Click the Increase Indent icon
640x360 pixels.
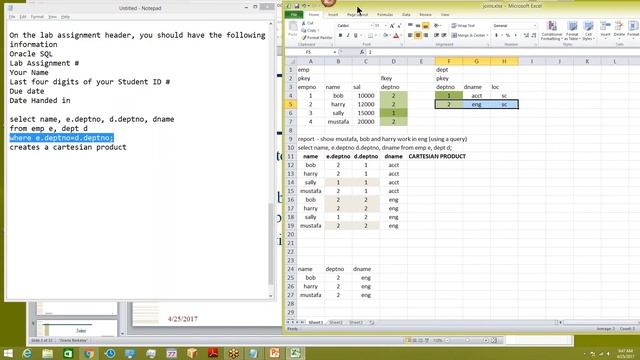click(444, 36)
